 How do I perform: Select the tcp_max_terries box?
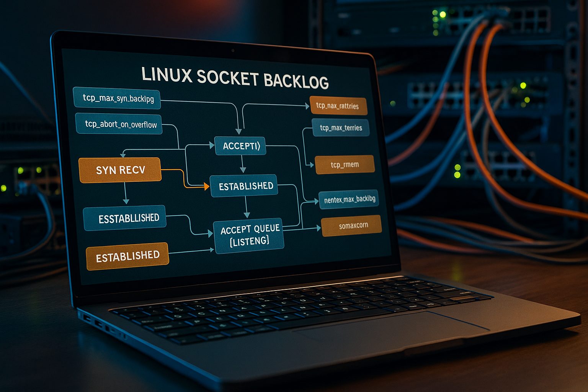pyautogui.click(x=341, y=127)
